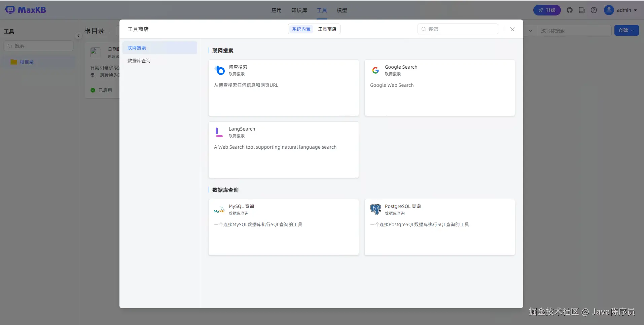Click the PostgreSQL tool description text

click(x=420, y=224)
